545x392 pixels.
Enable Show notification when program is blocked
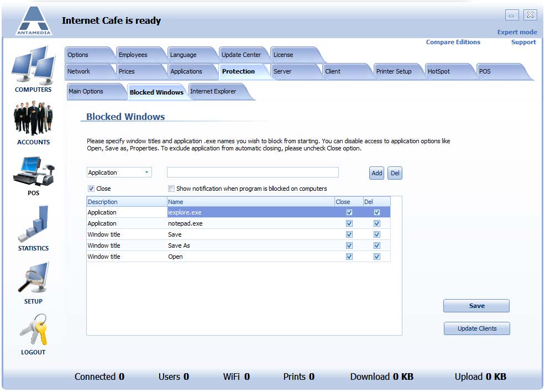tap(171, 189)
